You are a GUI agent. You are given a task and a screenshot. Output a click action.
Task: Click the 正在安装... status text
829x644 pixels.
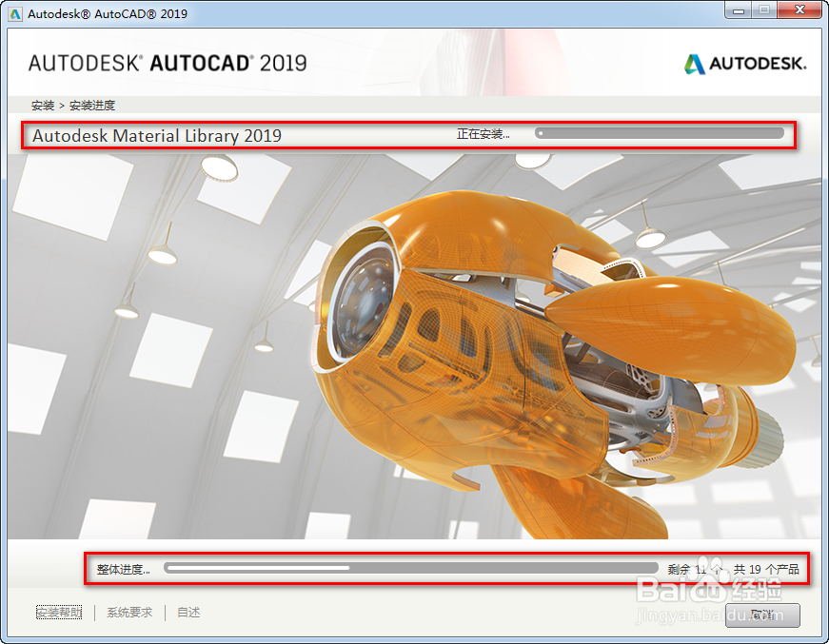[484, 134]
